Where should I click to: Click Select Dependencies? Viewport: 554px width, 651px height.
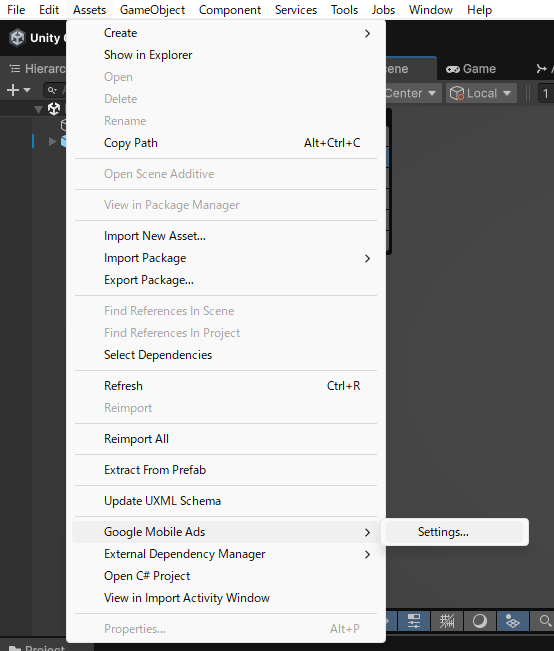[x=226, y=355]
